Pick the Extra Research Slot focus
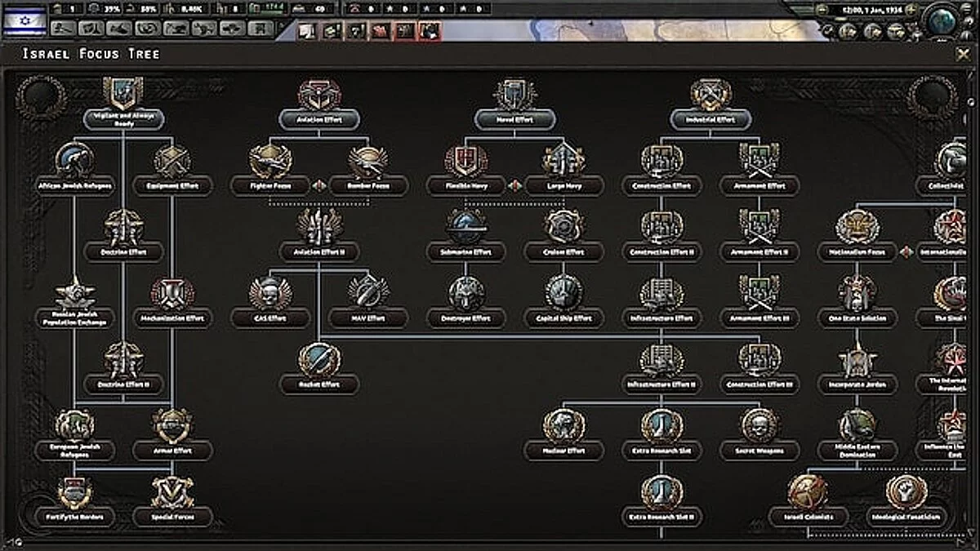 (661, 426)
